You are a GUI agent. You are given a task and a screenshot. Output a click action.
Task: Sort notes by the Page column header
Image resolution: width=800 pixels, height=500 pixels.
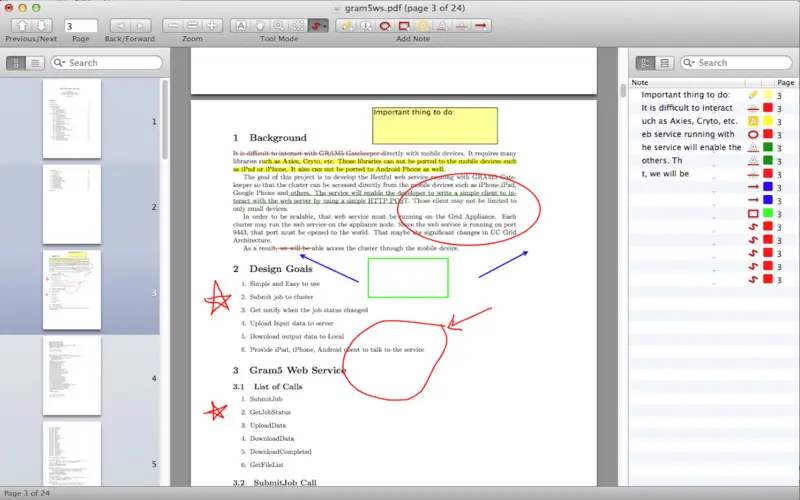tap(785, 82)
